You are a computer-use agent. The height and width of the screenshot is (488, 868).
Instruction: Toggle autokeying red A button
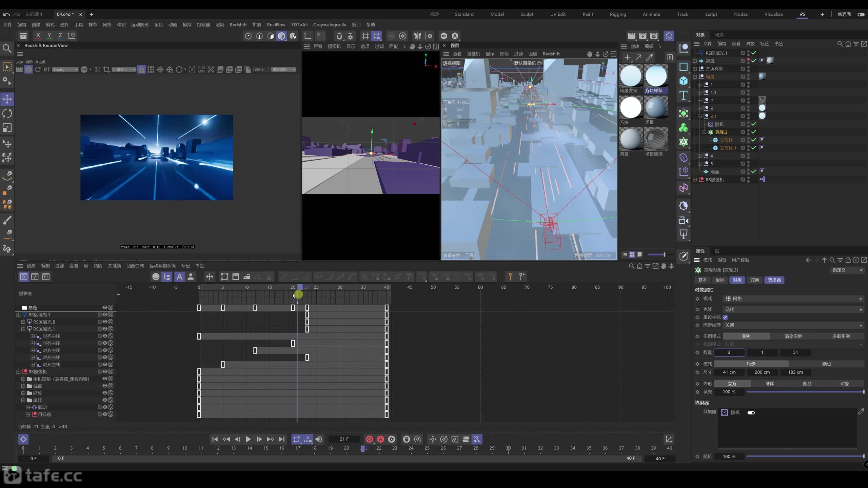point(380,439)
